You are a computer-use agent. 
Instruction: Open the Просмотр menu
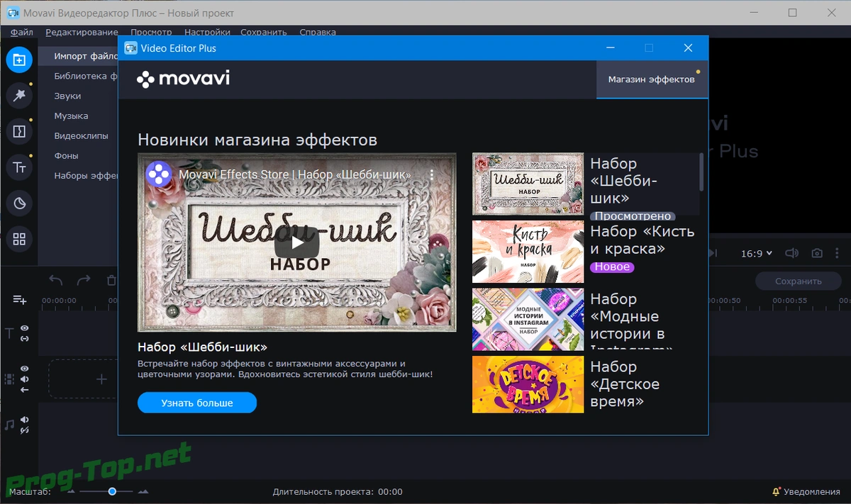click(151, 32)
